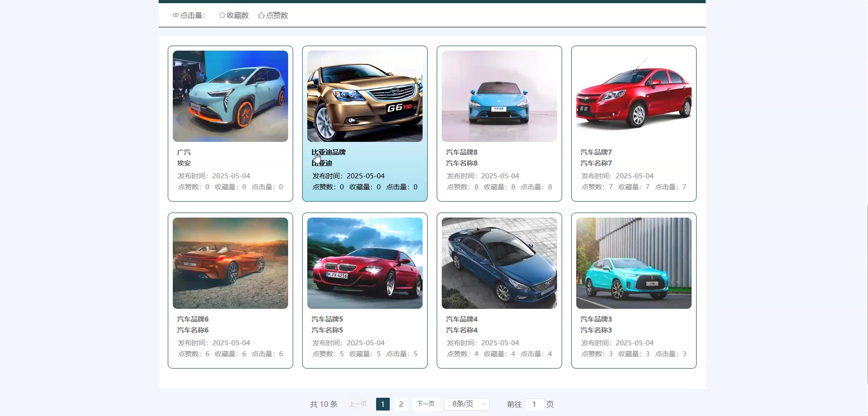Click the 发布时间 date on the 汽车品牌8 card
Image resolution: width=868 pixels, height=416 pixels.
pyautogui.click(x=483, y=176)
